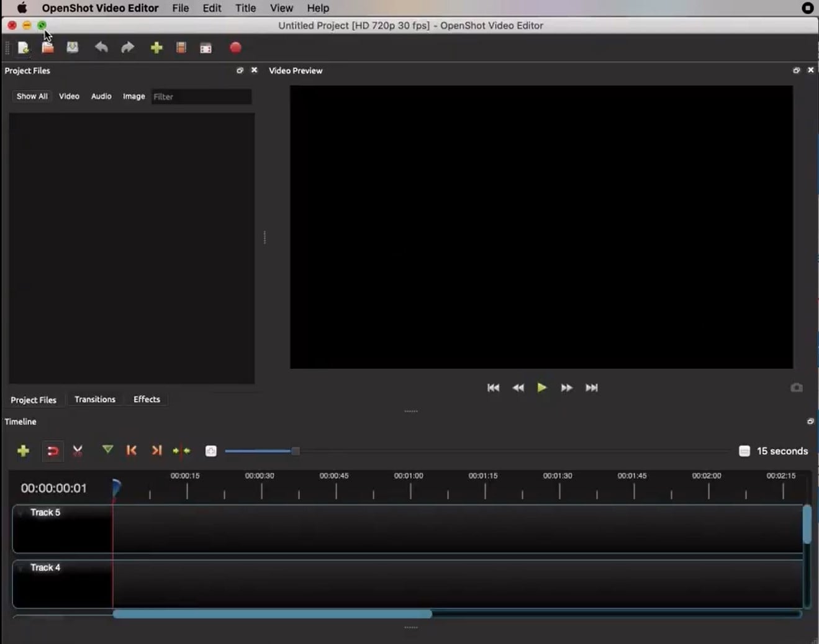Viewport: 819px width, 644px height.
Task: Redo the last undone action
Action: coord(127,48)
